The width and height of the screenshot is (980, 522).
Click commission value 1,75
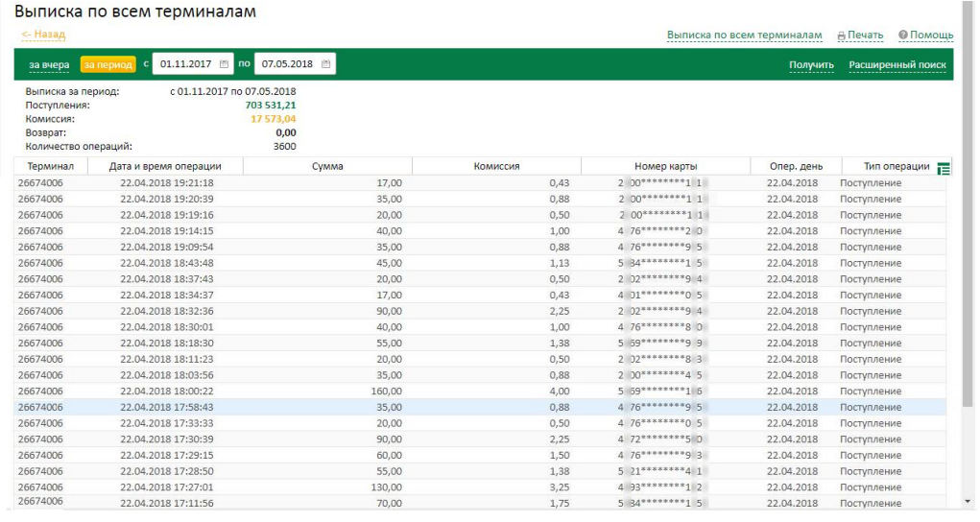coord(560,503)
